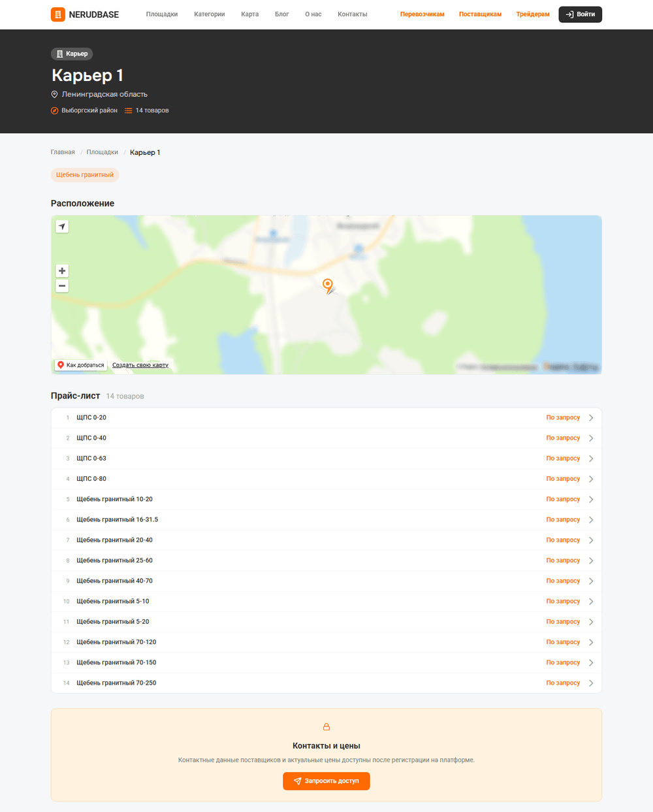The width and height of the screenshot is (653, 812).
Task: Open the Карта menu item
Action: (250, 14)
